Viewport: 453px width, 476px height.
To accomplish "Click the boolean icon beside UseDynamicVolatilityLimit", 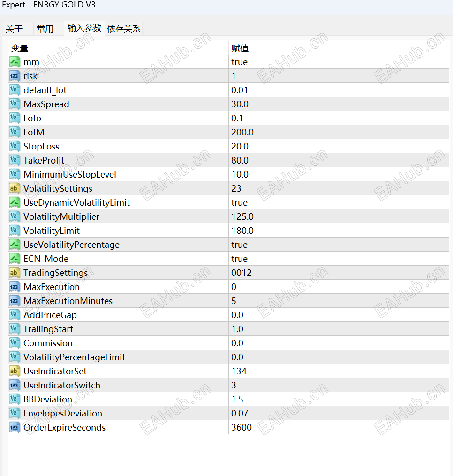I will coord(14,202).
